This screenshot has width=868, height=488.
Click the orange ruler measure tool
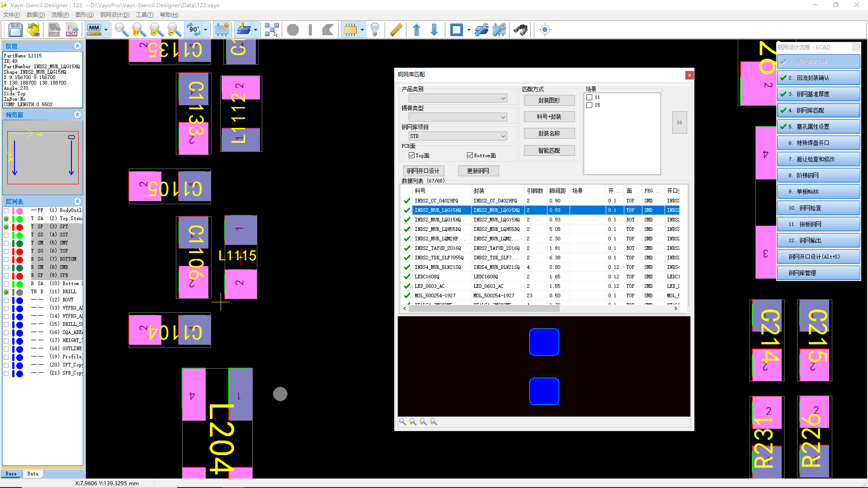point(396,30)
